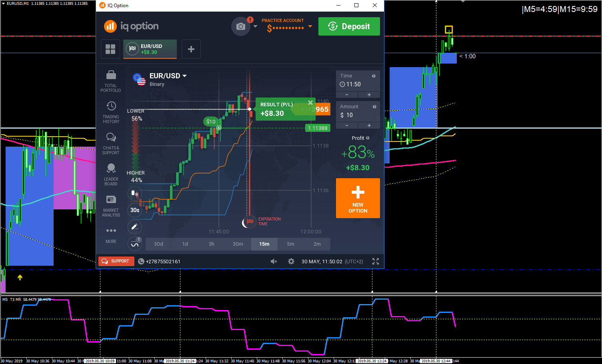Screen dimensions: 602x364
Task: Click the $10 trade entry marker
Action: (x=211, y=121)
